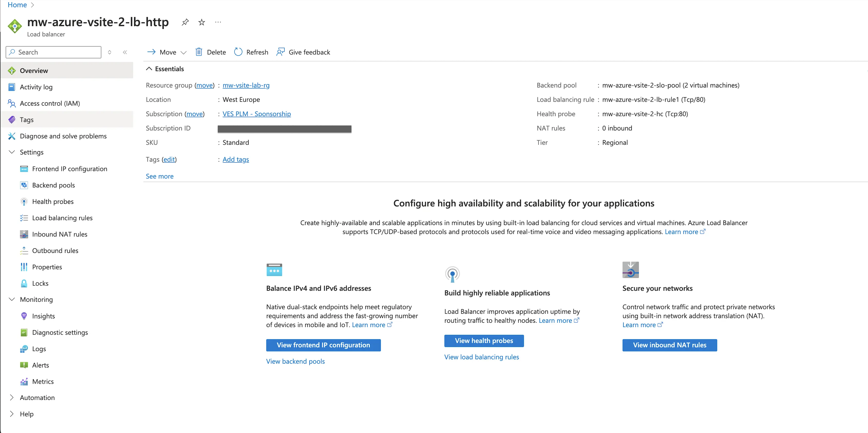The height and width of the screenshot is (433, 868).
Task: Collapse the sidebar with double chevron
Action: [125, 52]
